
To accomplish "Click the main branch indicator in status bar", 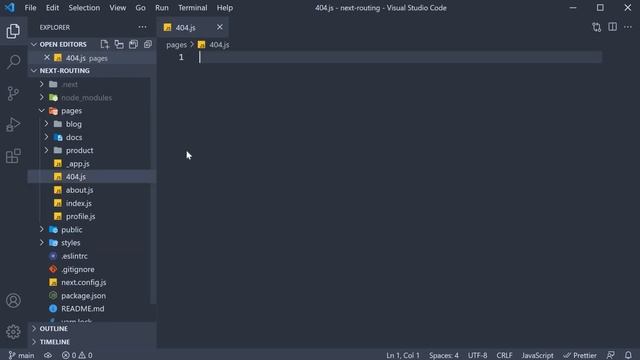I will click(22, 355).
